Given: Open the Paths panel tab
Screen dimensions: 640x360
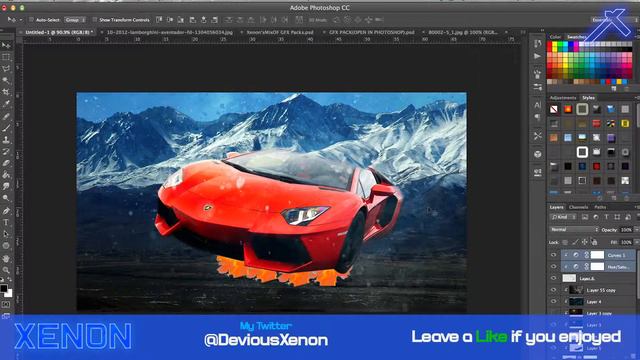Looking at the screenshot, I should point(600,207).
